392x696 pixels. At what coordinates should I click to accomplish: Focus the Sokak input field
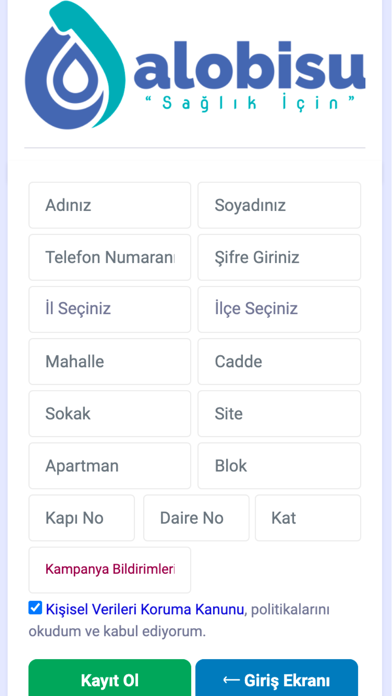tap(110, 414)
